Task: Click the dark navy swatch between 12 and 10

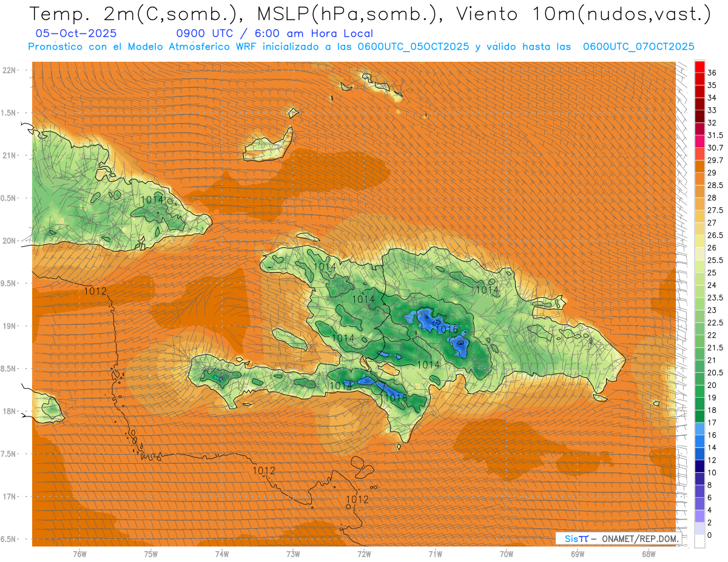Action: click(x=699, y=466)
